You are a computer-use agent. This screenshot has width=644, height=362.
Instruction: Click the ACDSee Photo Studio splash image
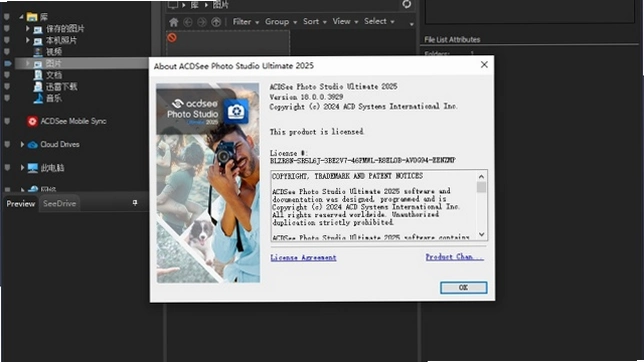point(208,183)
